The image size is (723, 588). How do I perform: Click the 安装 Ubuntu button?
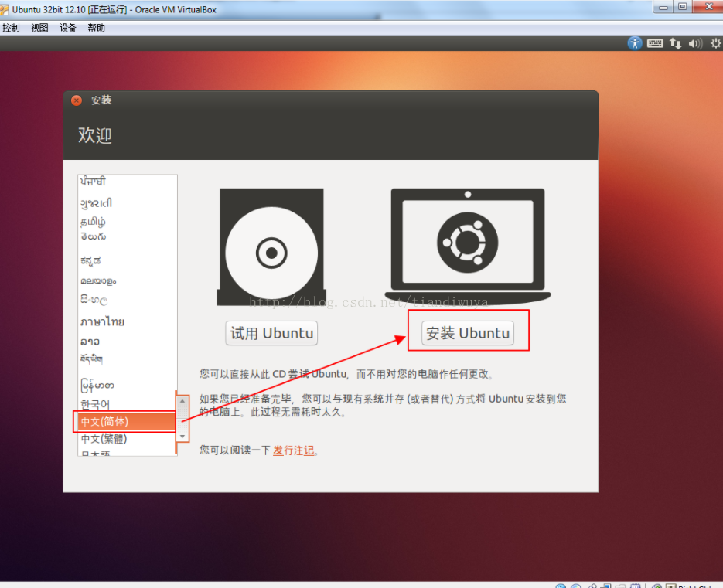point(468,333)
